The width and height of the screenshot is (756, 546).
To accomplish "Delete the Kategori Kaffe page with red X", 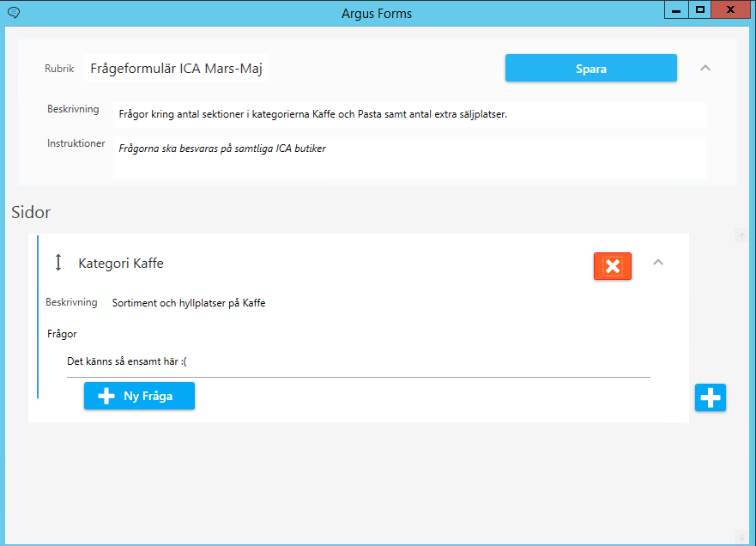I will pyautogui.click(x=613, y=266).
